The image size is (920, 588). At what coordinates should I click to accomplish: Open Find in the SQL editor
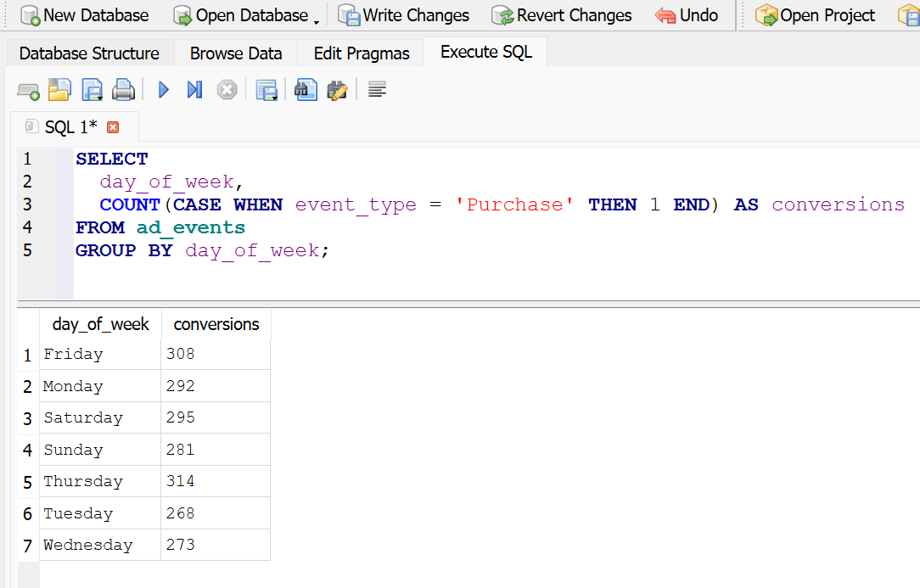click(x=306, y=90)
